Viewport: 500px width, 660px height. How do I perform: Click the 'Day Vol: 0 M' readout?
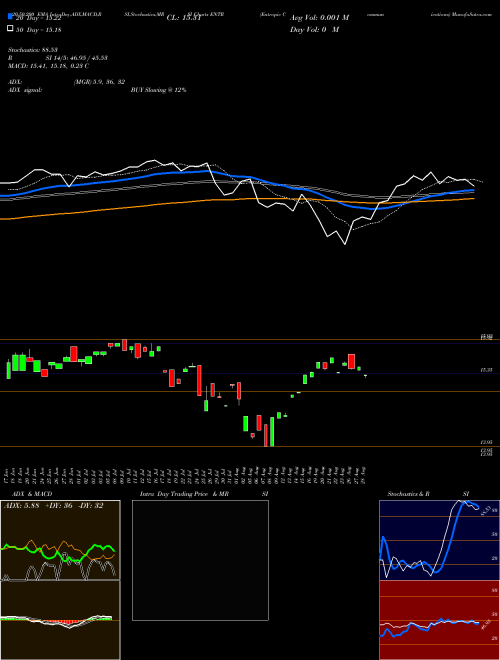314,30
